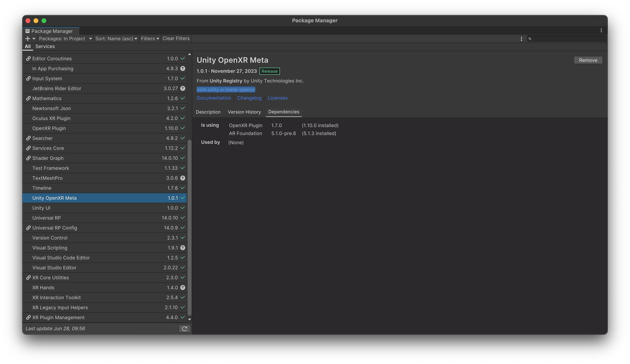Select the Visual Studio Editor package
The image size is (630, 364).
(x=105, y=268)
